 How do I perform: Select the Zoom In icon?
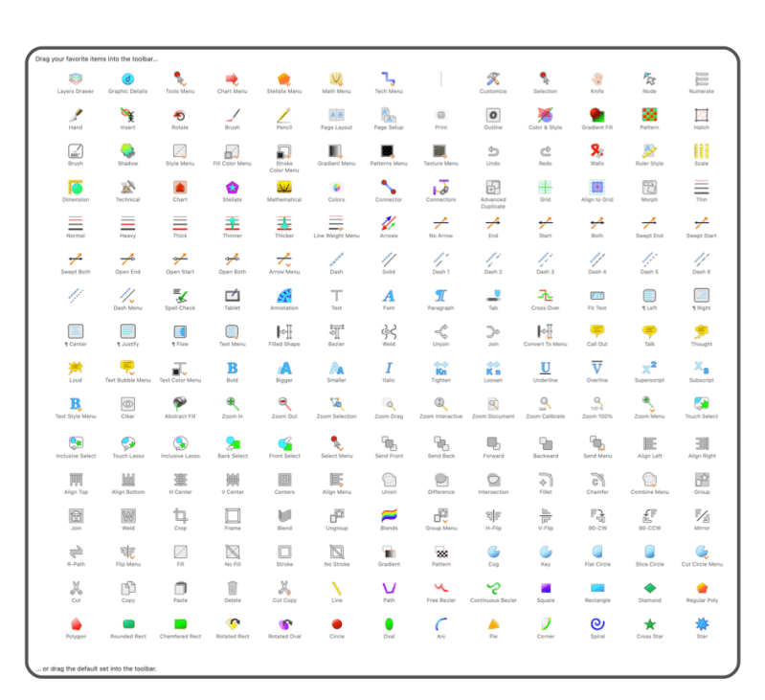[233, 404]
